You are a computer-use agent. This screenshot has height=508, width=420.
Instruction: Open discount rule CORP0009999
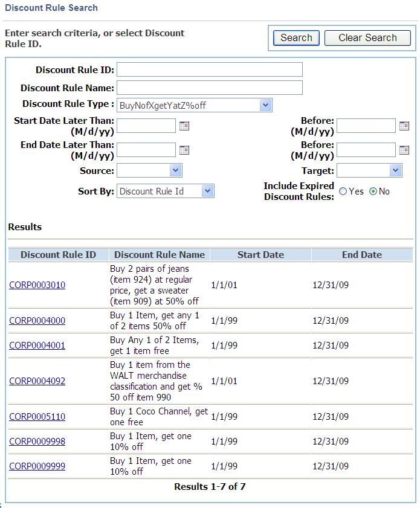coord(37,466)
